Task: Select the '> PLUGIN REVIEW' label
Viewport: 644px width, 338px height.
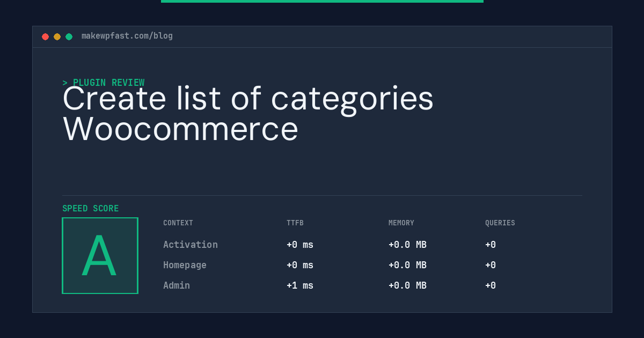Action: (x=104, y=83)
